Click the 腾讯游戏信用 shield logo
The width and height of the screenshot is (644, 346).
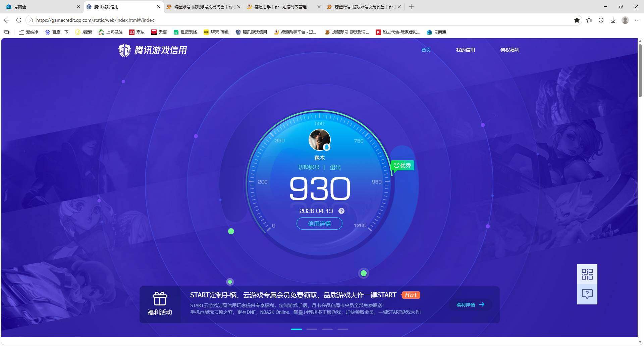[124, 50]
